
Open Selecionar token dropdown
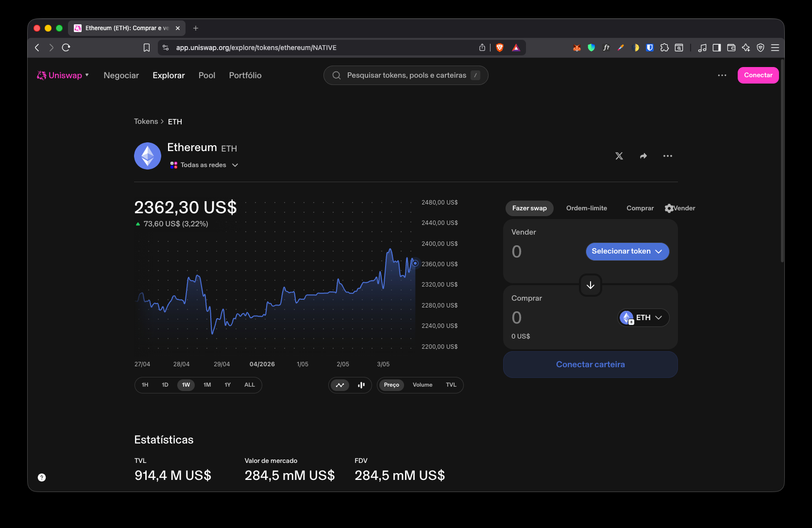coord(627,252)
